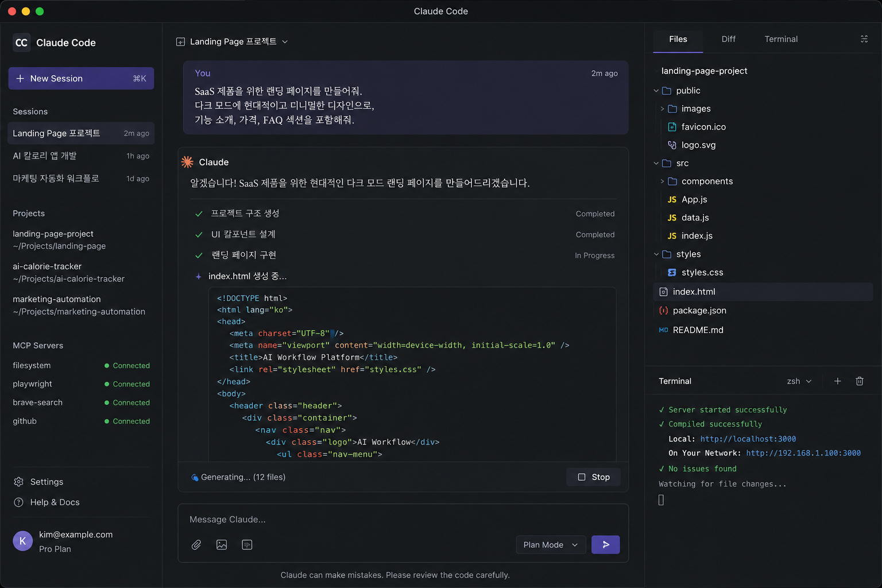The image size is (882, 588).
Task: Click the Claude starburst avatar icon
Action: click(187, 162)
